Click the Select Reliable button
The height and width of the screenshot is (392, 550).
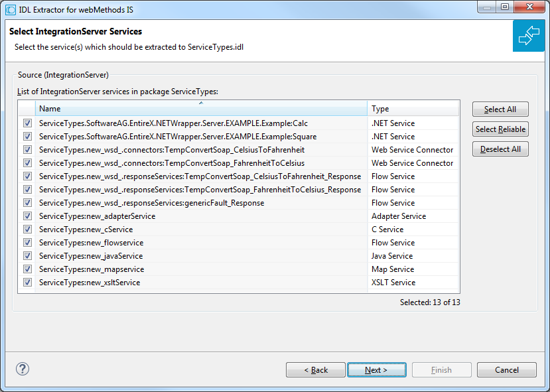click(x=500, y=129)
